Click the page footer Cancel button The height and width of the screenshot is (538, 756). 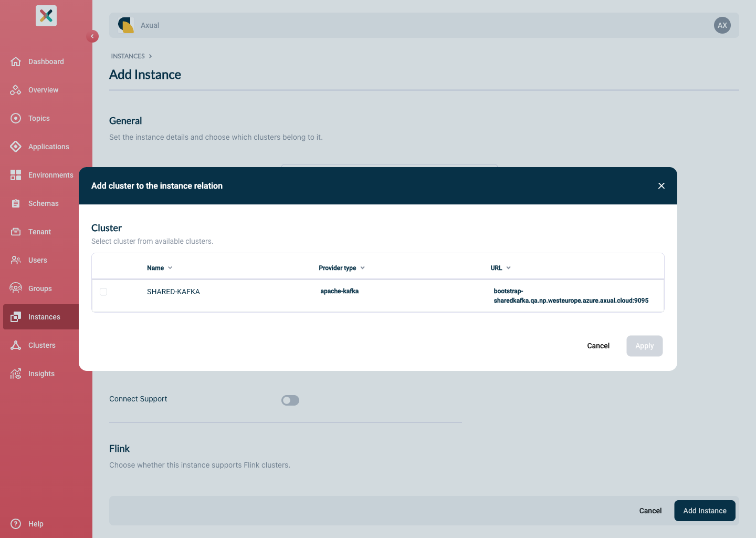click(x=650, y=511)
